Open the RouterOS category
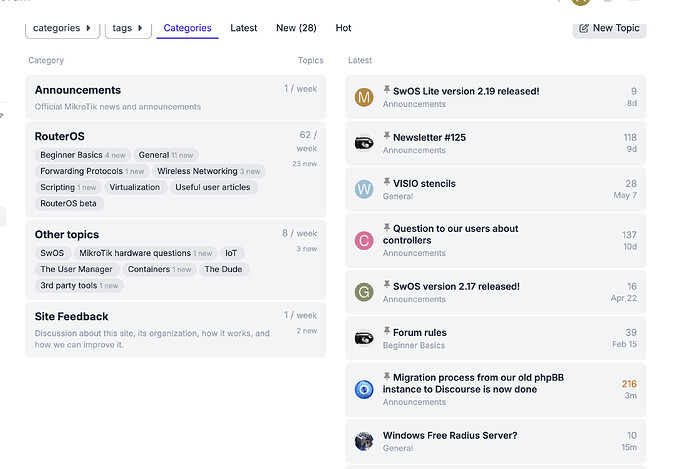The width and height of the screenshot is (690, 469). (x=59, y=136)
